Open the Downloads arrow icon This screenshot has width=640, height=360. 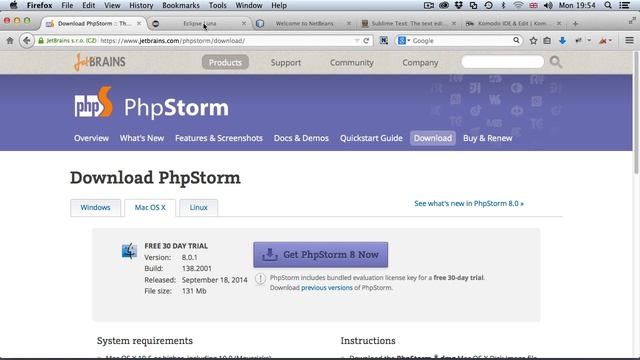562,40
